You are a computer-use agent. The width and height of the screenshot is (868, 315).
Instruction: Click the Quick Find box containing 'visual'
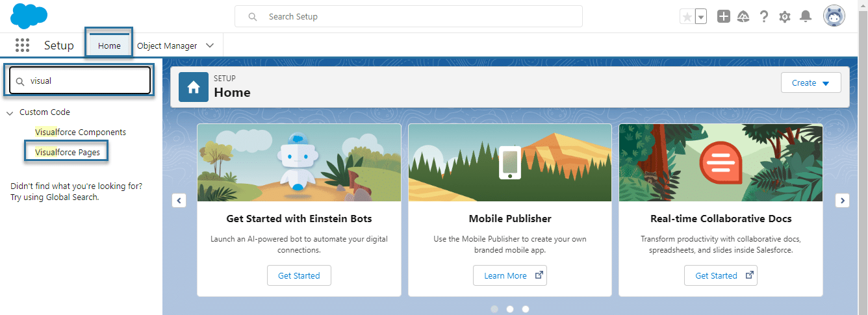[x=80, y=81]
